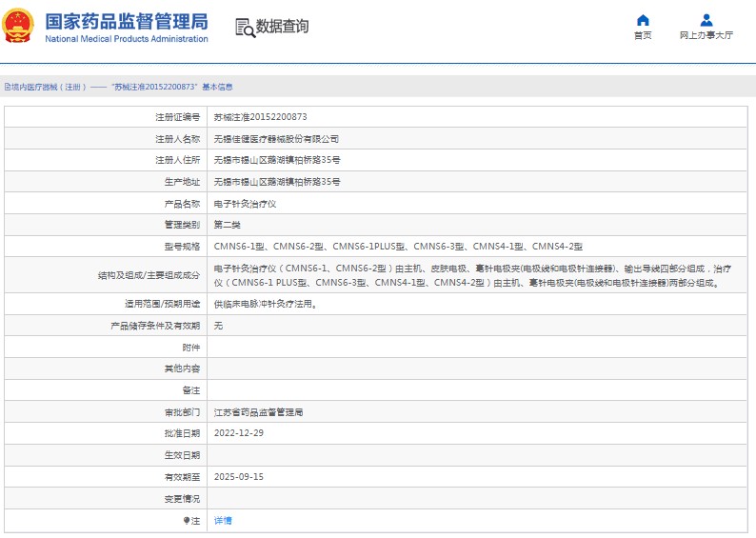The height and width of the screenshot is (538, 756).
Task: Click the 适用范围/预期用途 row label
Action: click(163, 304)
